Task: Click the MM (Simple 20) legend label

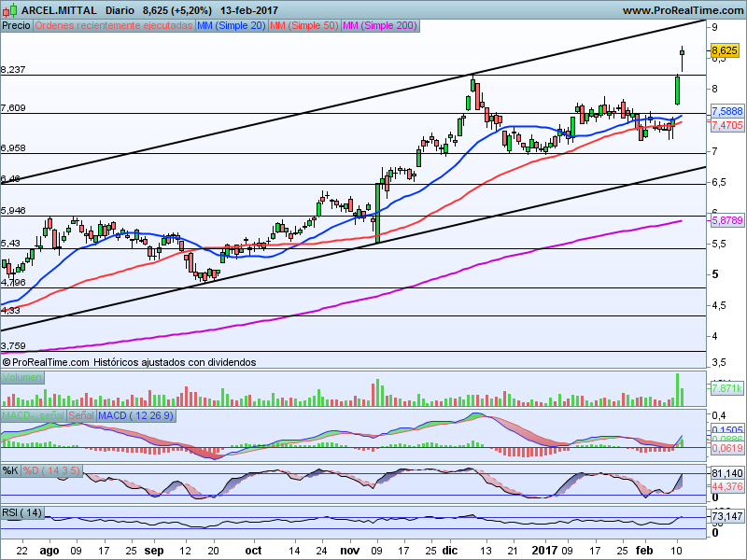Action: tap(232, 26)
